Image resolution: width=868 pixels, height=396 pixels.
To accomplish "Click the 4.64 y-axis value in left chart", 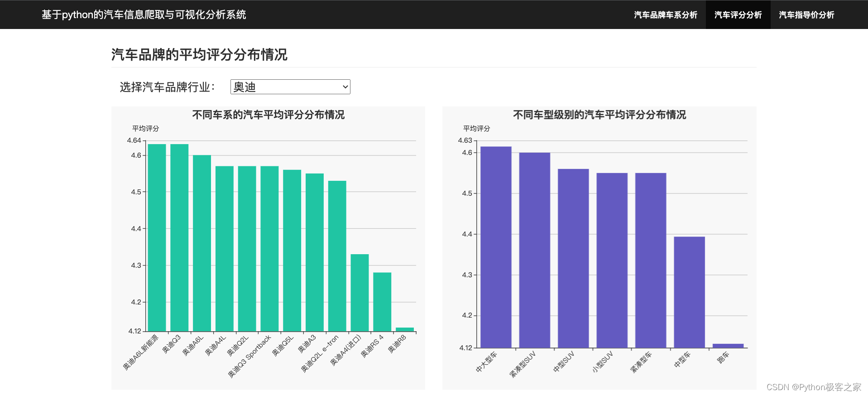I will pos(134,140).
